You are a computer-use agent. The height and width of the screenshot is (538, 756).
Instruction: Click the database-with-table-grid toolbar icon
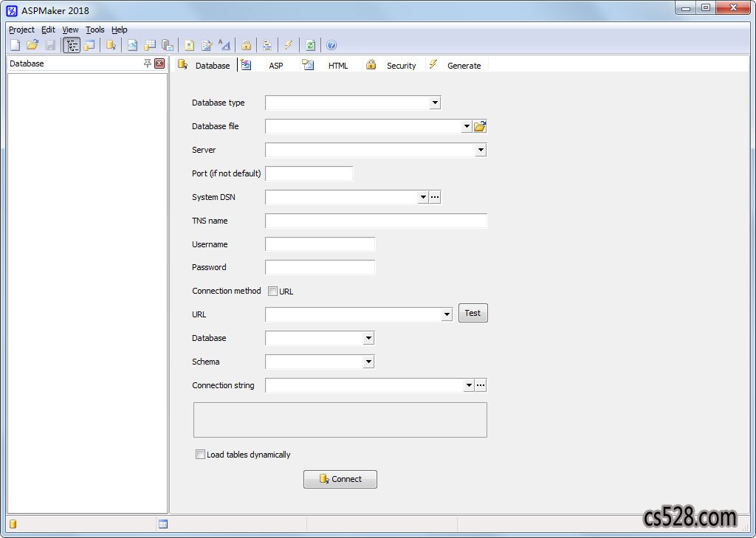[150, 45]
